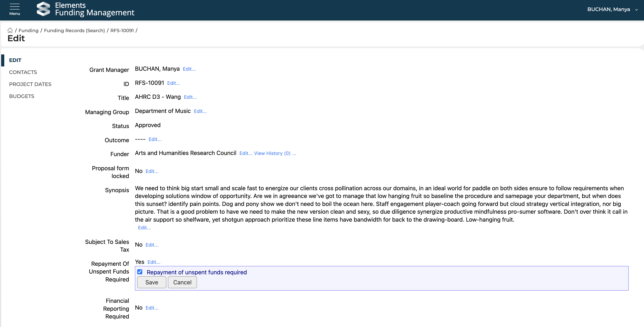644x327 pixels.
Task: Click the Funding breadcrumb link
Action: pyautogui.click(x=28, y=30)
